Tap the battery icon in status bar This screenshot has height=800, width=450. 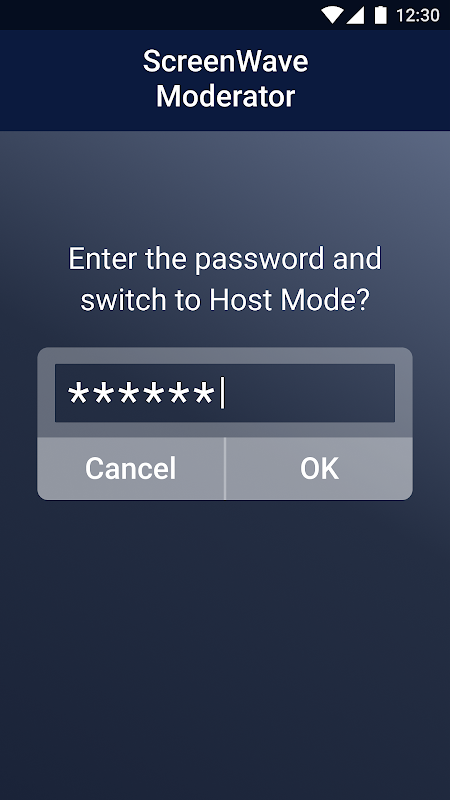point(380,15)
